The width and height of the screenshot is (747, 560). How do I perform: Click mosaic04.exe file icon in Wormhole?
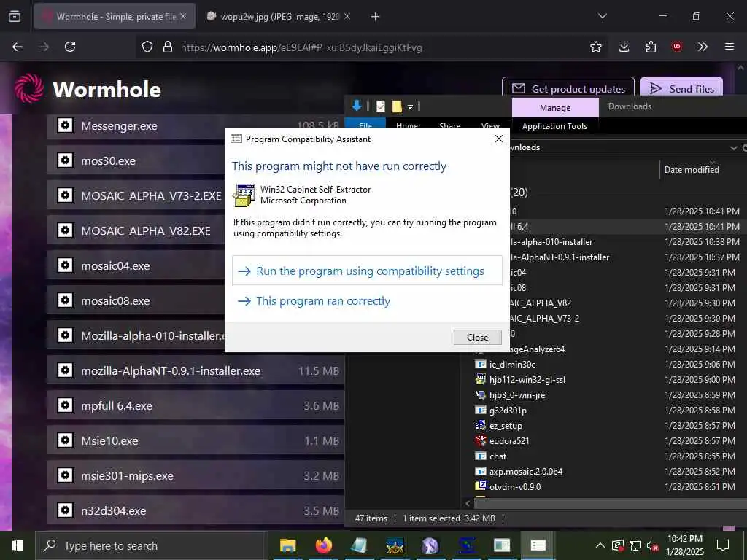coord(65,265)
